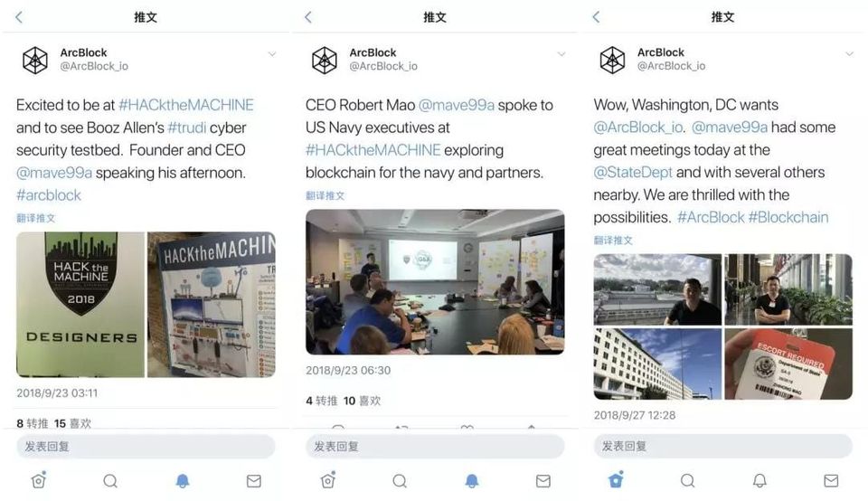Open messages envelope in the middle screen
868x501 pixels.
pyautogui.click(x=543, y=480)
